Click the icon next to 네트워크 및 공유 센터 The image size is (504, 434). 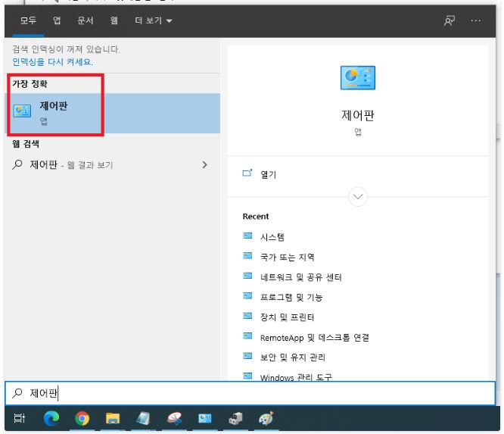coord(247,276)
